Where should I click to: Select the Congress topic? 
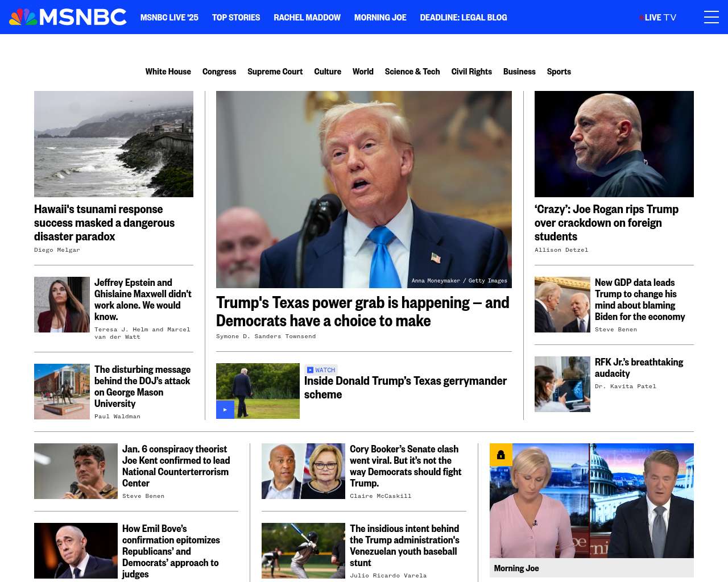click(x=219, y=72)
